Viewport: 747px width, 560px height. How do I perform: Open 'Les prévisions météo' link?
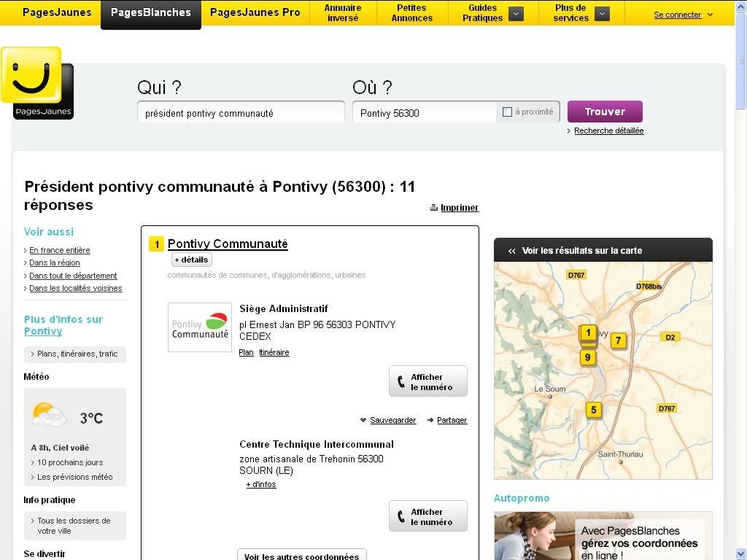[x=75, y=477]
